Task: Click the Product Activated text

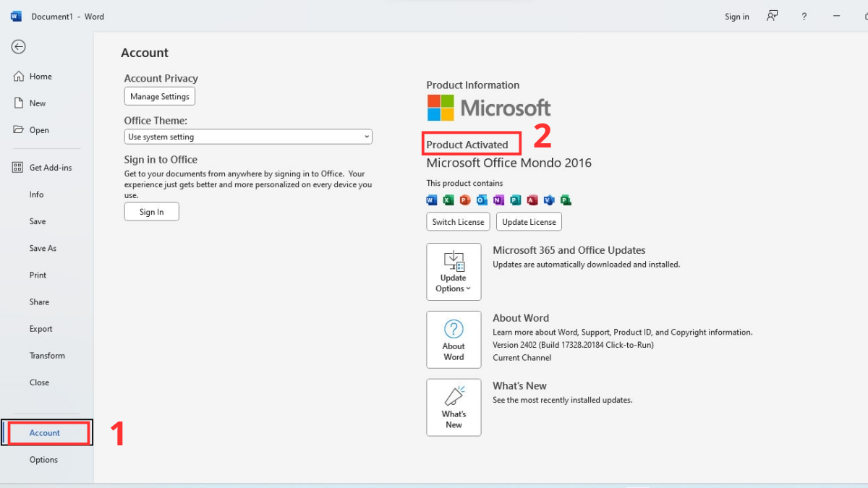Action: pos(467,145)
